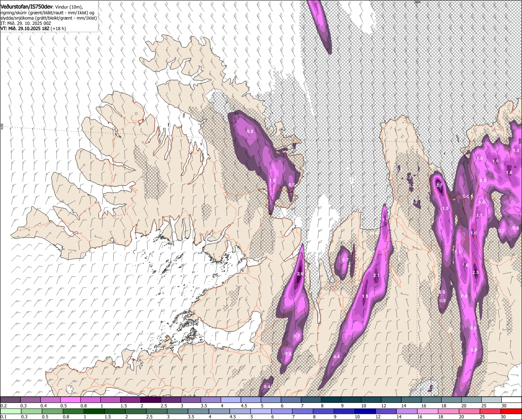Click the pale grey swatch labeled 25 in top scale

[491, 400]
